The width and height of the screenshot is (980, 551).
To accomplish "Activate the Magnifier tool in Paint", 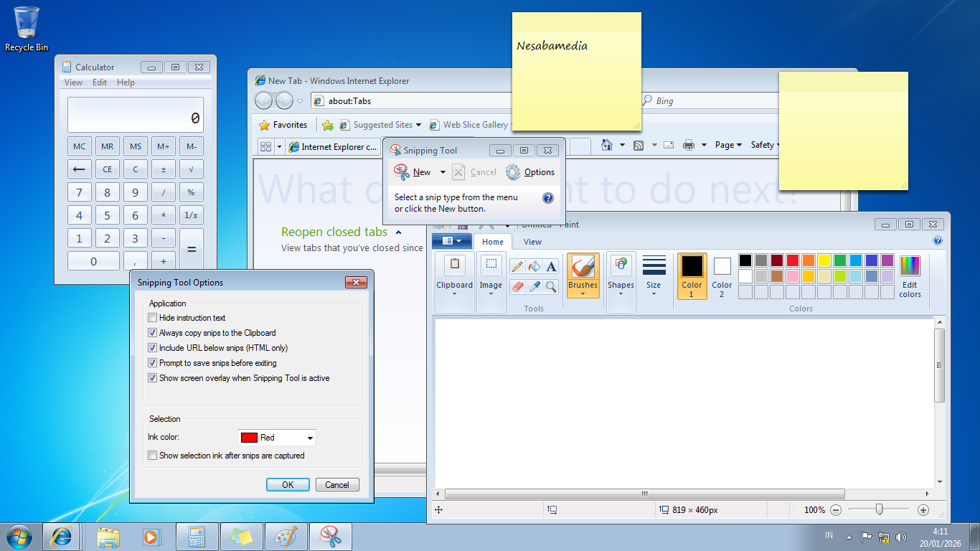I will (551, 287).
